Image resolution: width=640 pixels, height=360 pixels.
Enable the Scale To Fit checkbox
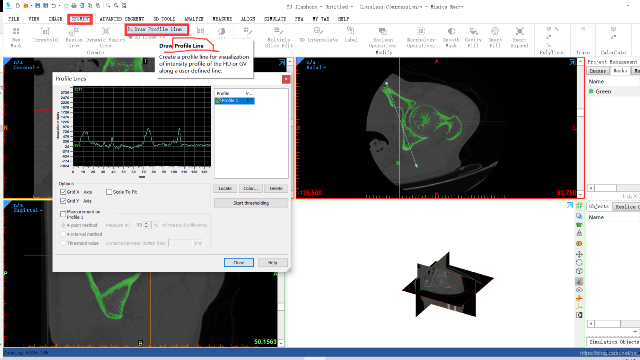109,192
